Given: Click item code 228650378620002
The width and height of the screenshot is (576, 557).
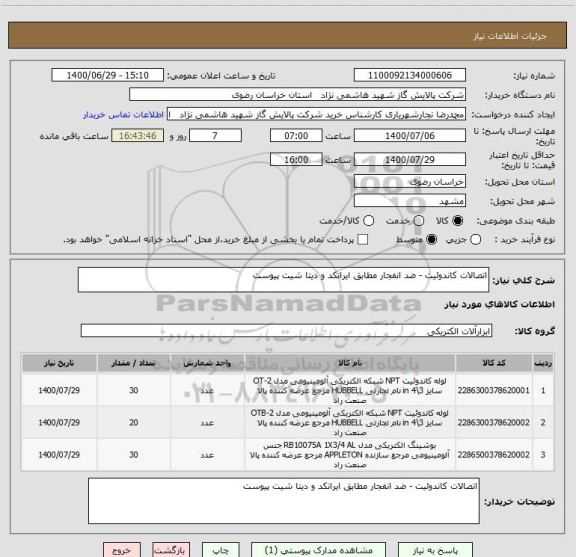Looking at the screenshot, I should coord(494,455).
